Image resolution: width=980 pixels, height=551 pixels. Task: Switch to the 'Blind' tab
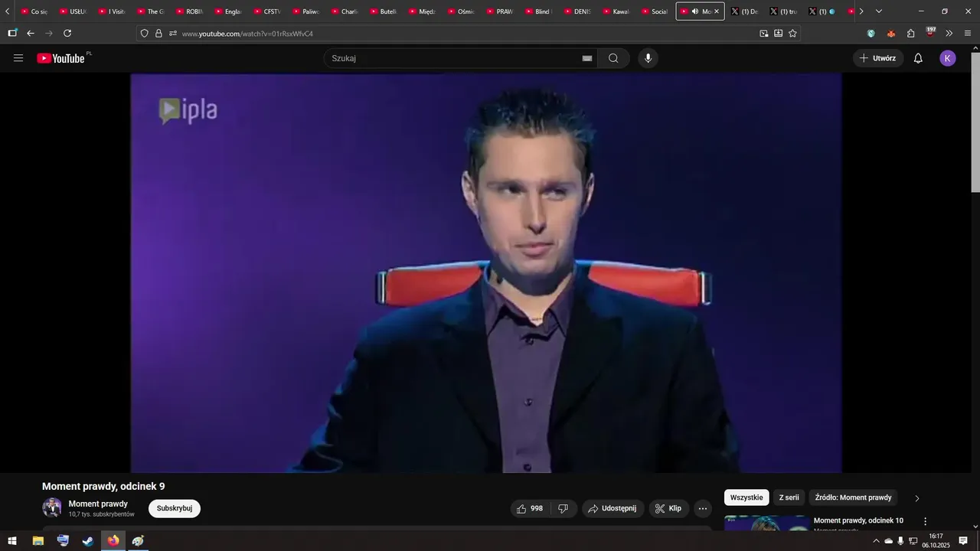coord(538,11)
